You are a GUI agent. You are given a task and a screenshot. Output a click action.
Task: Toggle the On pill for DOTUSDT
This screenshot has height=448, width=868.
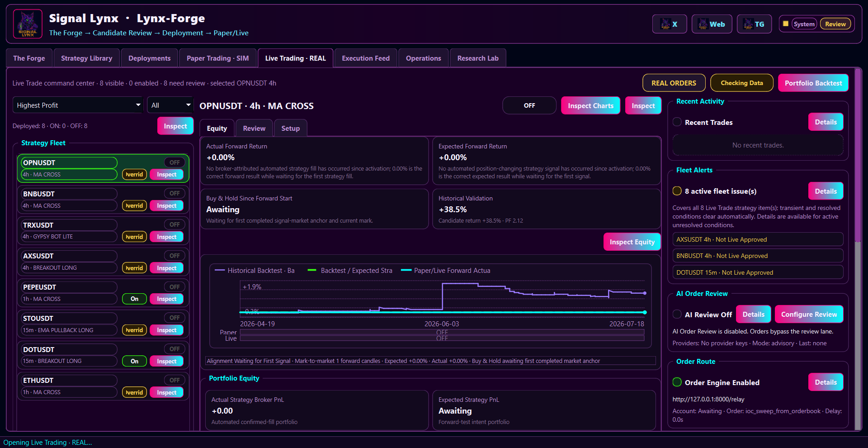tap(134, 361)
